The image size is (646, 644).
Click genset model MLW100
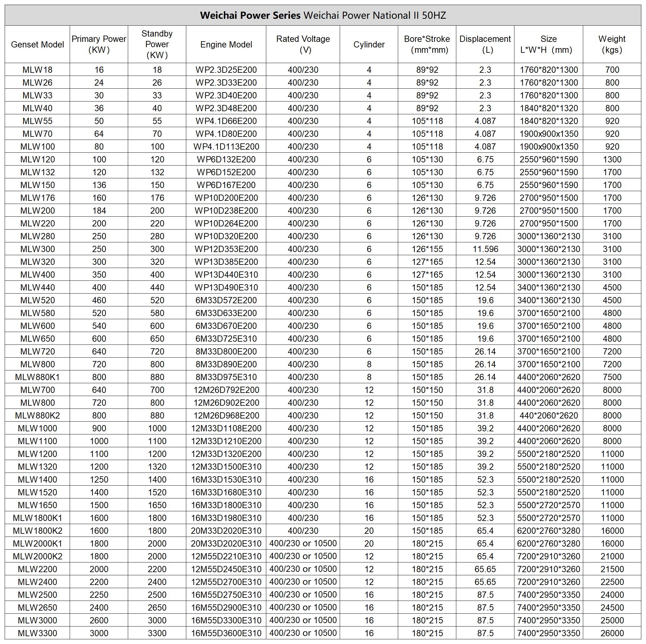coord(38,147)
